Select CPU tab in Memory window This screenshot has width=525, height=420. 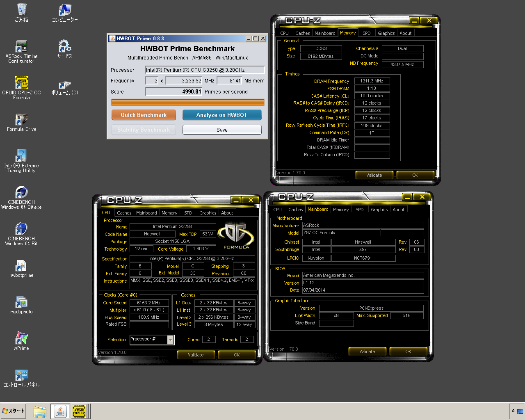click(284, 33)
